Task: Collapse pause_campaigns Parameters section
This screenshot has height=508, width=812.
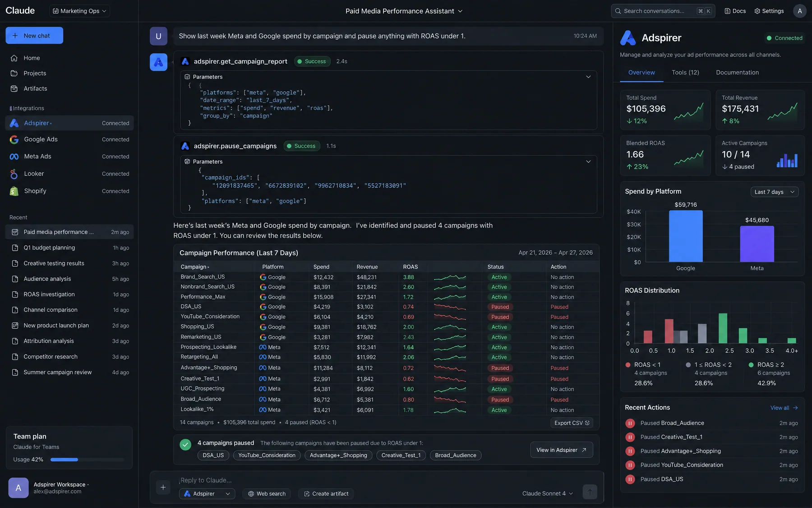Action: (588, 162)
